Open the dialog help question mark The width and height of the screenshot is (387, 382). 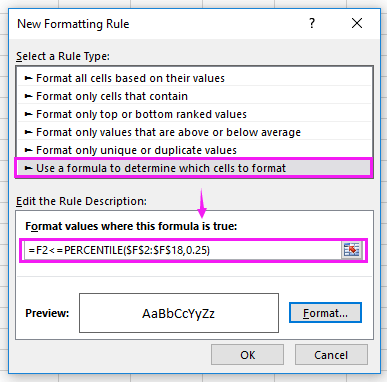coord(312,23)
